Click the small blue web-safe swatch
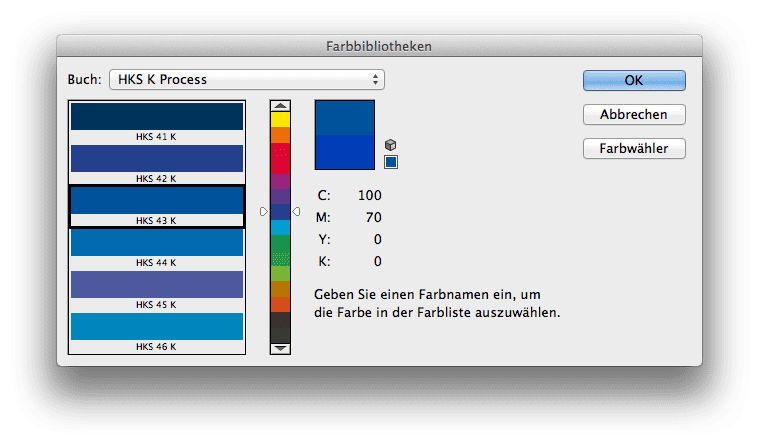Screen dimensions: 759x445 (391, 162)
